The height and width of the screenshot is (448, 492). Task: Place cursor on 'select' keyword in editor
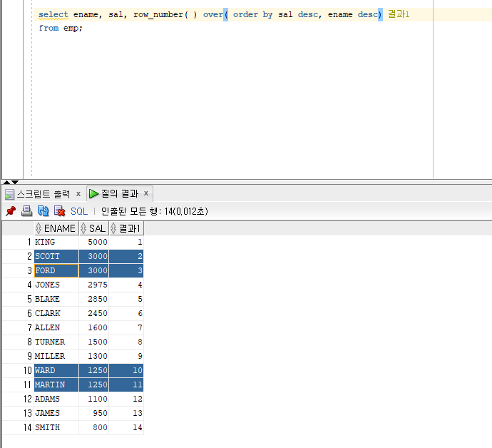(x=53, y=15)
